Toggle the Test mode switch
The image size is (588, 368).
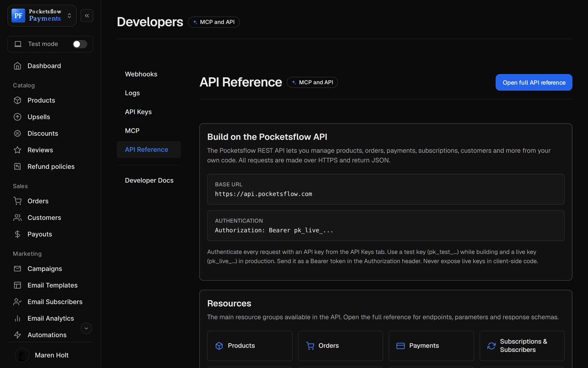click(x=80, y=44)
